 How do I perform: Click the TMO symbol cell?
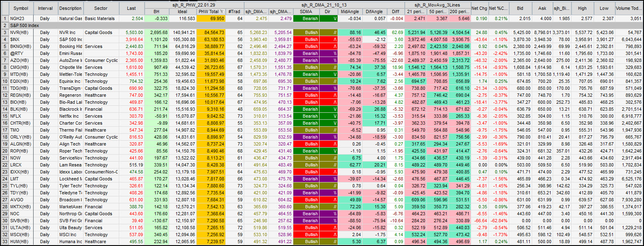(21, 130)
